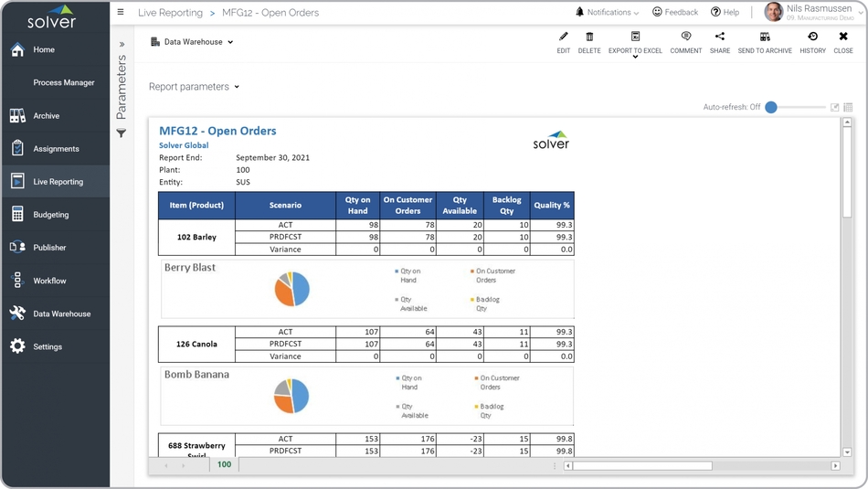Toggle the hamburger navigation menu
Viewport: 868px width, 489px height.
pyautogui.click(x=121, y=13)
